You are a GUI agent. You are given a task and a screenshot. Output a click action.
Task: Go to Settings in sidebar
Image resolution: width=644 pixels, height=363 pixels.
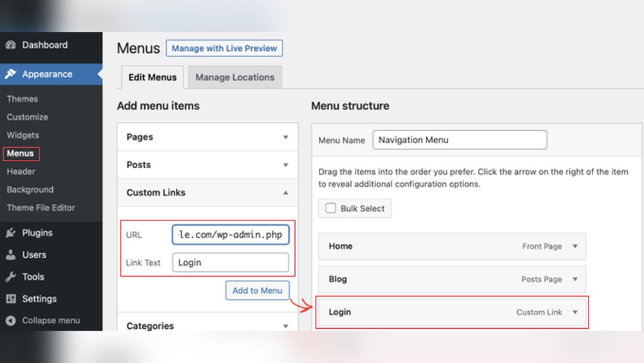(39, 299)
